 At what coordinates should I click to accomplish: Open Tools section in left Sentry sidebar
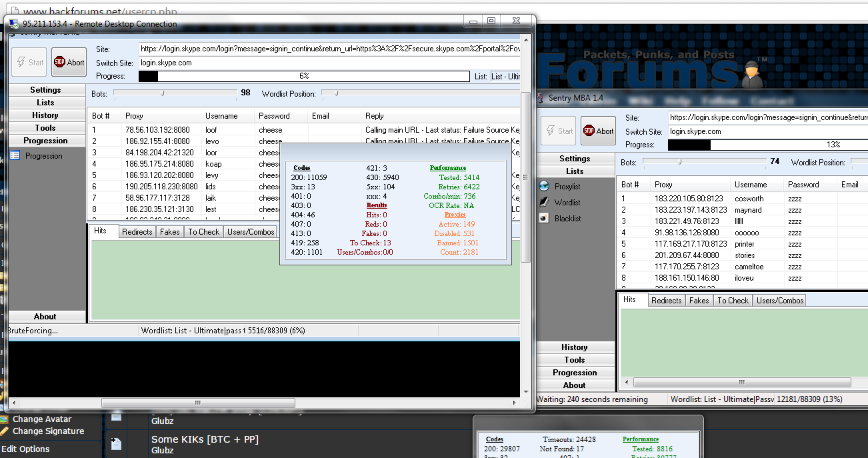45,128
